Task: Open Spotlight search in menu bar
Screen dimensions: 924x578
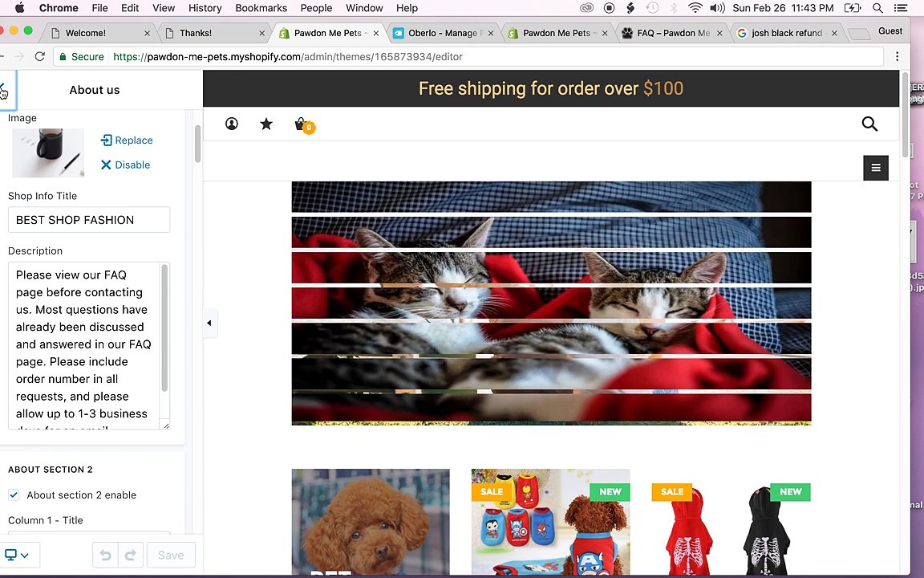Action: 877,8
